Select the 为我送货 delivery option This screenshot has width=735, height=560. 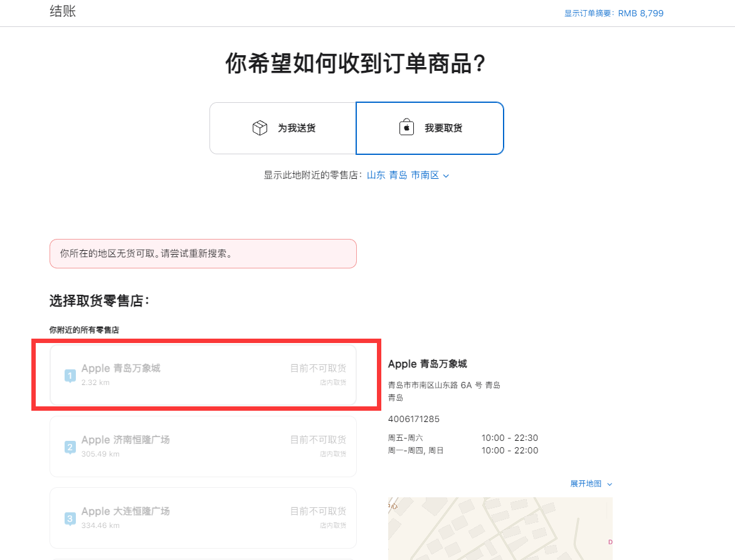point(283,128)
